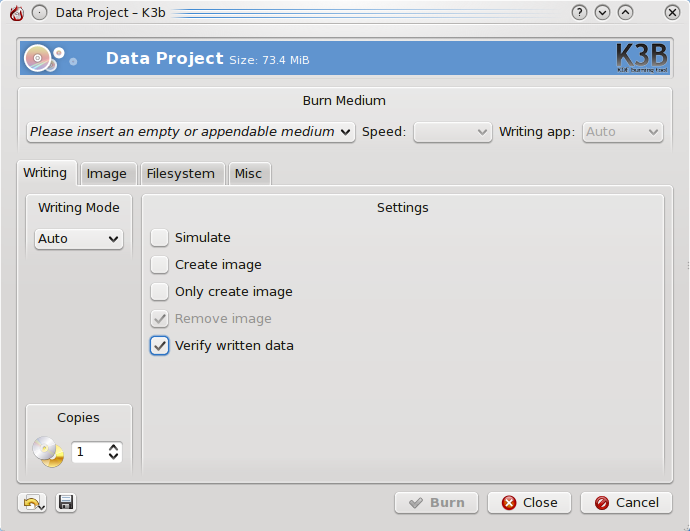Click the pin button in the title bar
Viewport: 690px width, 531px height.
point(39,13)
